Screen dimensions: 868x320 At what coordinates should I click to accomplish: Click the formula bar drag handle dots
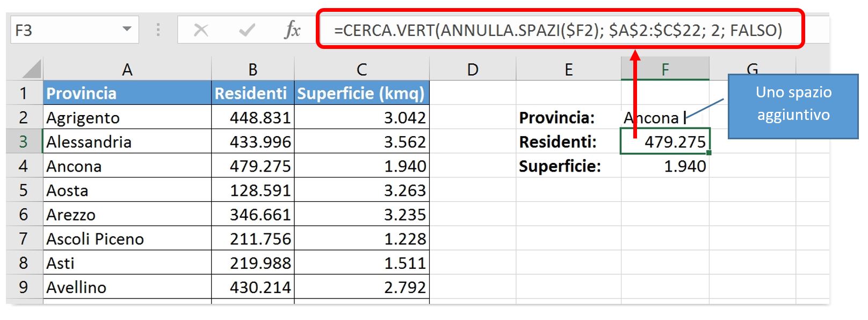pos(158,30)
